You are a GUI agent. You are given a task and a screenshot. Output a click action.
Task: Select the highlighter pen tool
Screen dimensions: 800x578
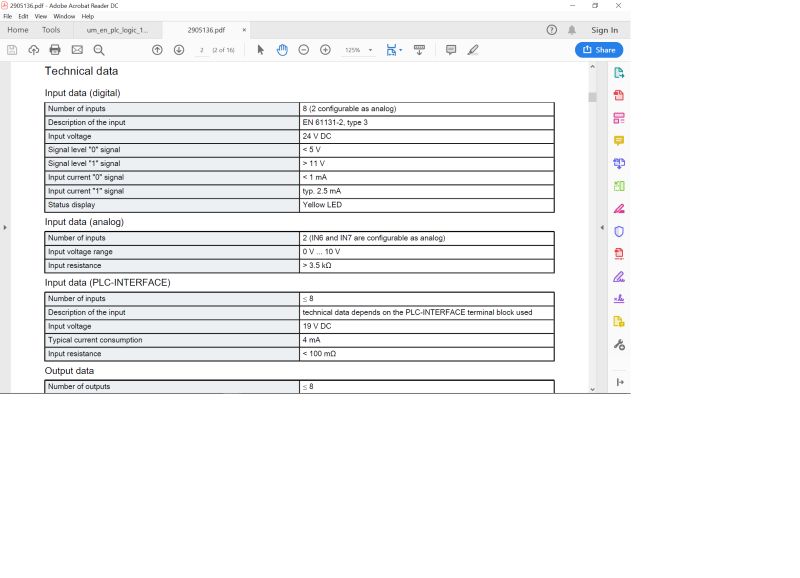(x=473, y=50)
